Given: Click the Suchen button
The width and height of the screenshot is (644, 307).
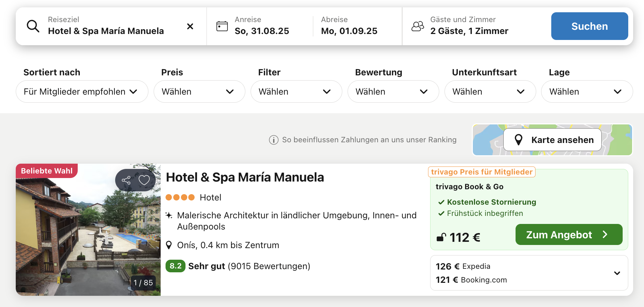Looking at the screenshot, I should tap(589, 26).
